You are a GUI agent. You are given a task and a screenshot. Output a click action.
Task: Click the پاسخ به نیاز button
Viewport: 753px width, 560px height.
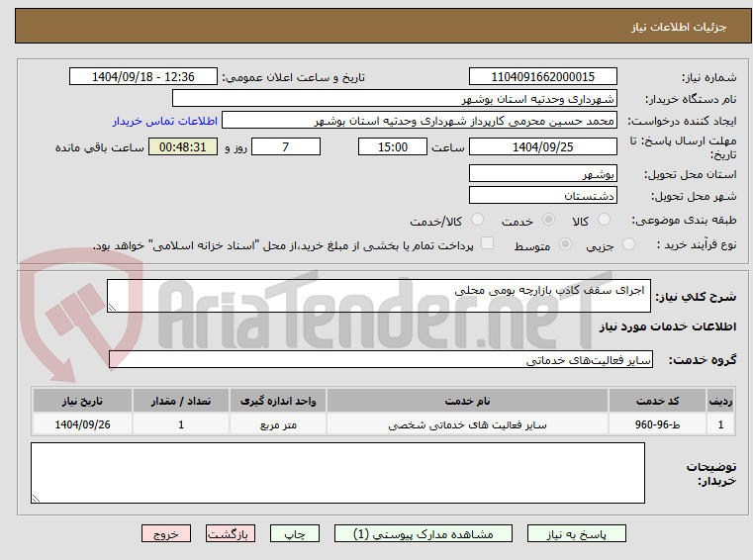coord(576,533)
